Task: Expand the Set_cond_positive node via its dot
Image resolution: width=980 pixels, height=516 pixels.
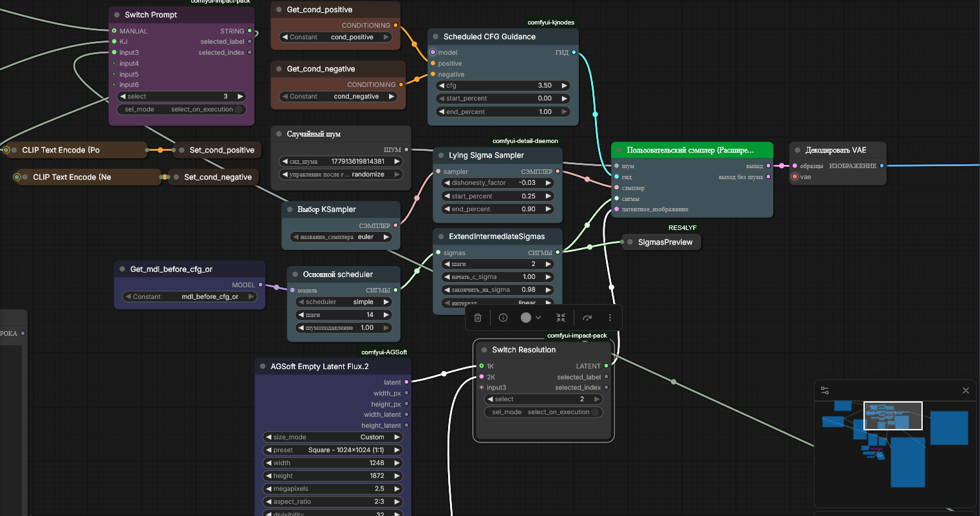Action: pos(182,150)
